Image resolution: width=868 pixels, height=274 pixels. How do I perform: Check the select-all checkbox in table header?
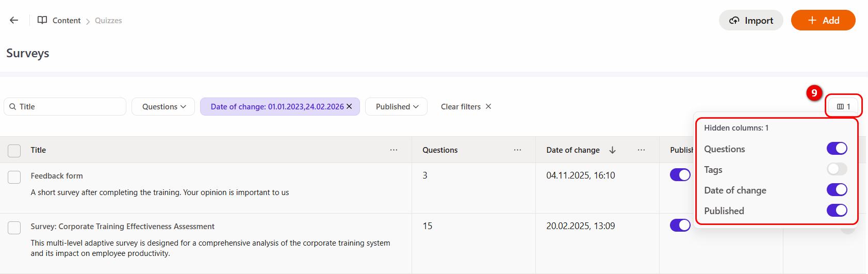(14, 151)
